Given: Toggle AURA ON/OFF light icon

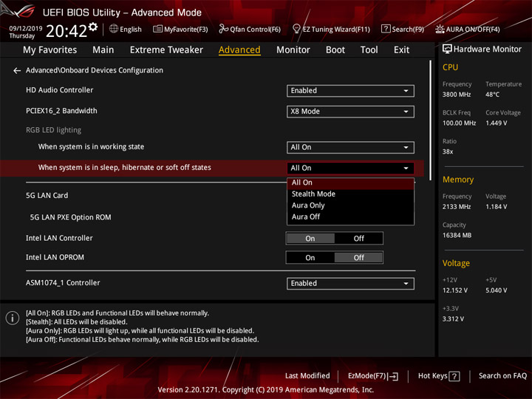Looking at the screenshot, I should tap(440, 29).
